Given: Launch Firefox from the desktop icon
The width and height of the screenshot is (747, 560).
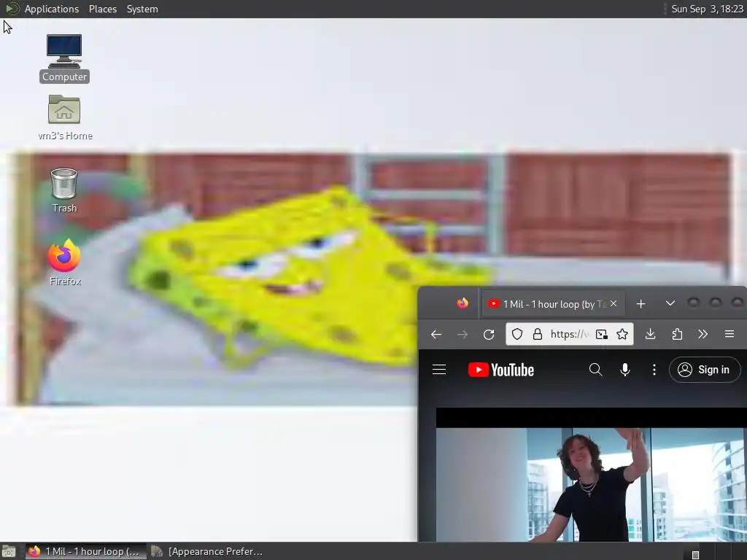Looking at the screenshot, I should click(65, 262).
